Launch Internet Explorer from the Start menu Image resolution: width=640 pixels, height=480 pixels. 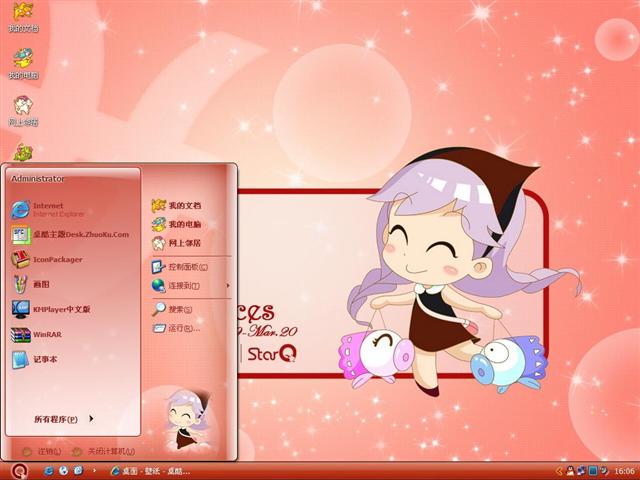pyautogui.click(x=48, y=209)
